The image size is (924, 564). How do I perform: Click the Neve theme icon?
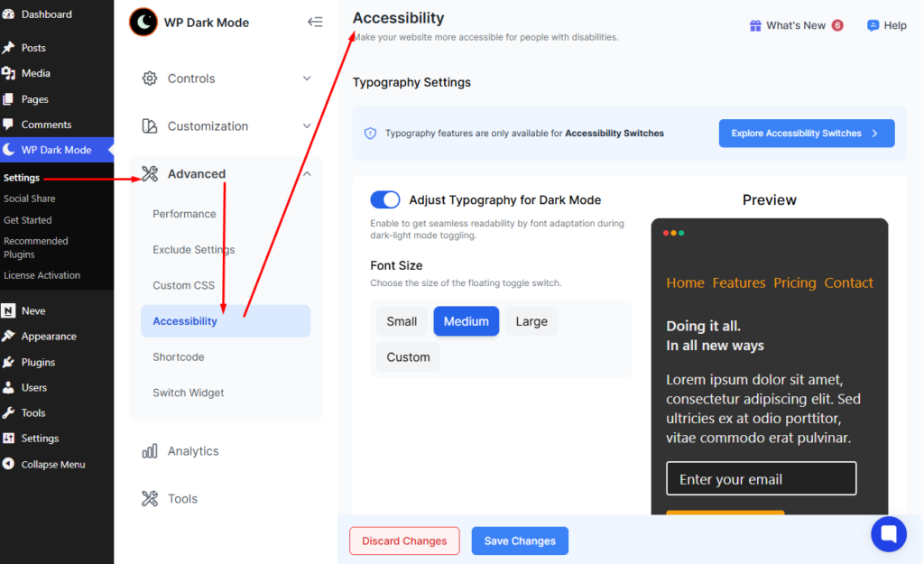(8, 310)
